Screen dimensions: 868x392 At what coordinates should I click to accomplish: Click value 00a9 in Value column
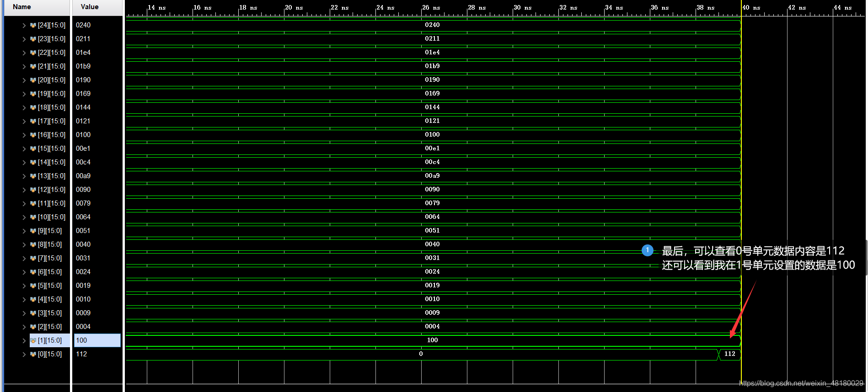pos(83,176)
